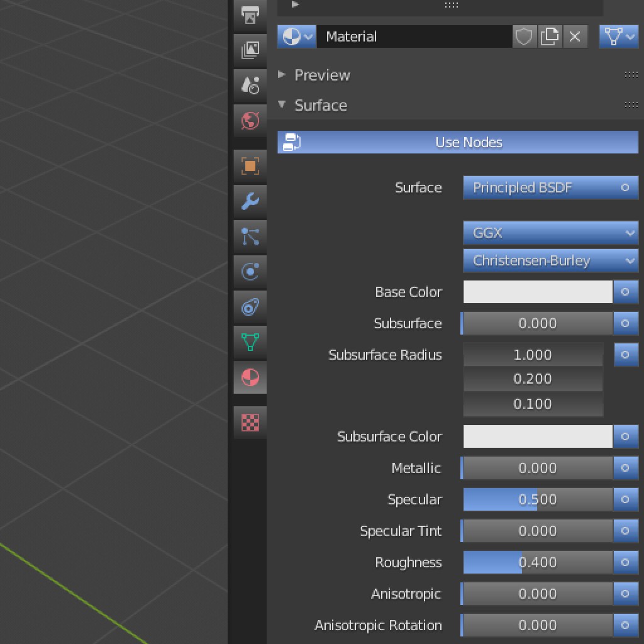
Task: Duplicate the material with the copy icon
Action: pos(550,36)
